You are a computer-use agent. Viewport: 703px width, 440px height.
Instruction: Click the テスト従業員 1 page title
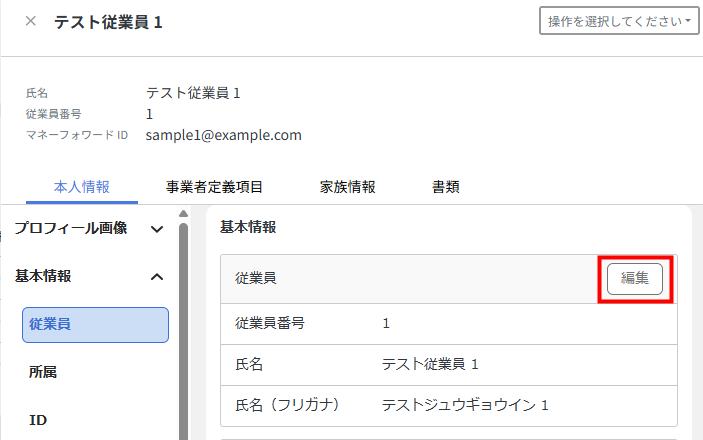tap(108, 21)
